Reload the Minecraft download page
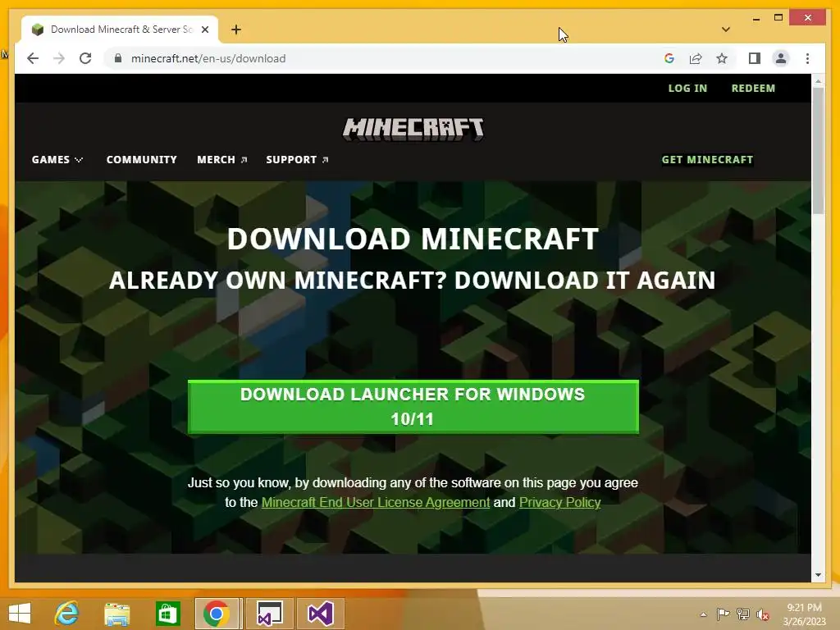This screenshot has height=630, width=840. tap(85, 58)
